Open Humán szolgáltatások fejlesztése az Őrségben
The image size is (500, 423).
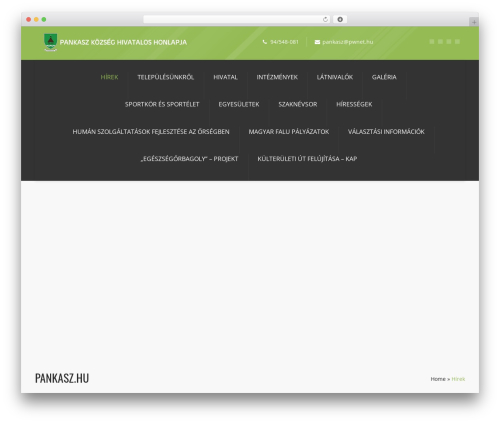point(151,132)
